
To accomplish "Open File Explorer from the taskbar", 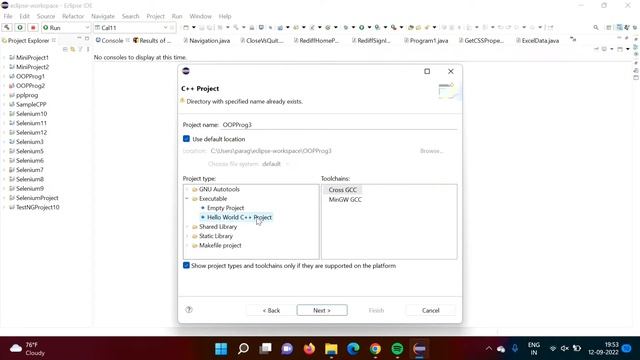I will 331,349.
